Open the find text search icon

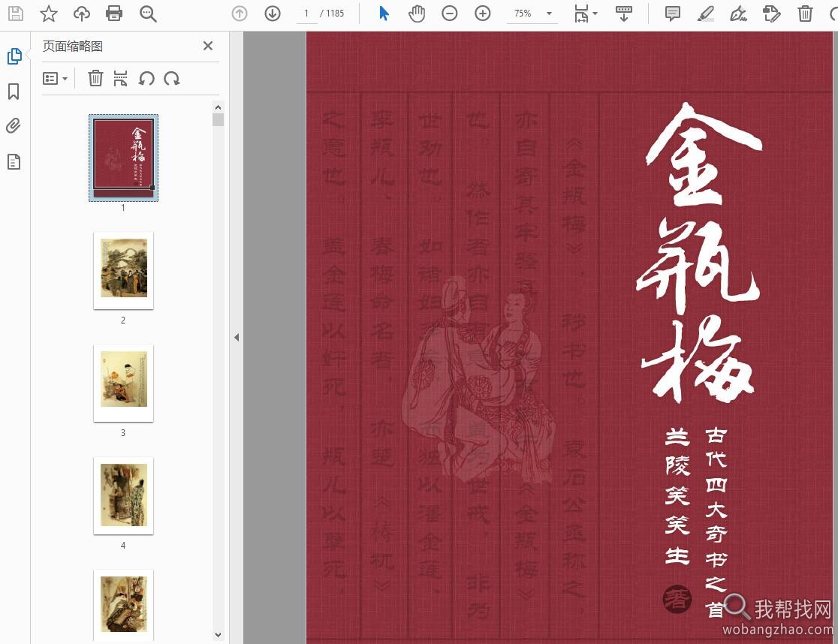click(x=148, y=14)
